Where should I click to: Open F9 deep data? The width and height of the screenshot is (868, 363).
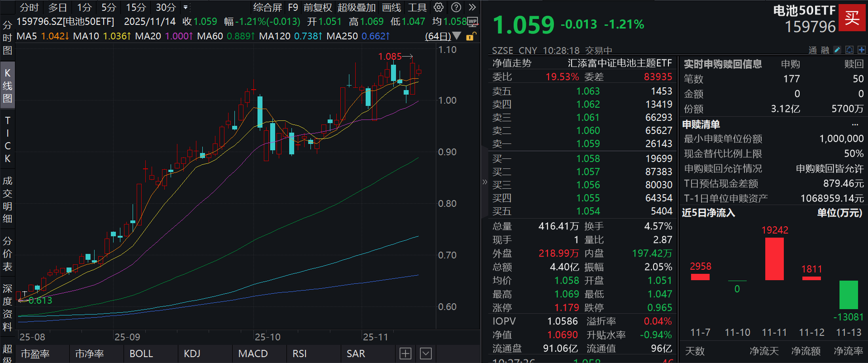point(293,7)
